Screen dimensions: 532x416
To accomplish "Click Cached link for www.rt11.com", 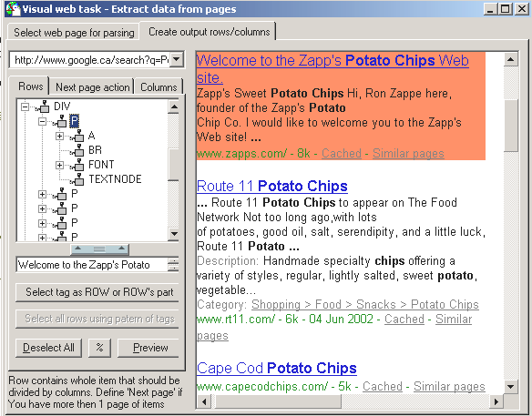I will coord(404,319).
